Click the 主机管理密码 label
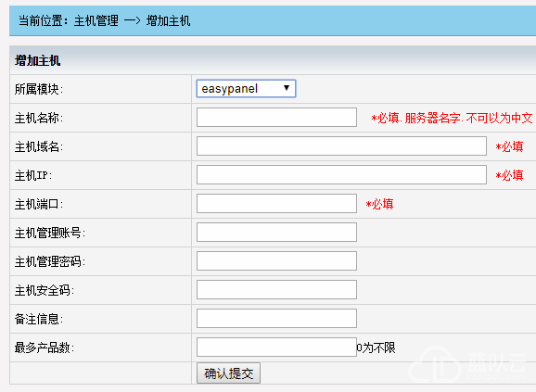The image size is (536, 392). pyautogui.click(x=50, y=261)
